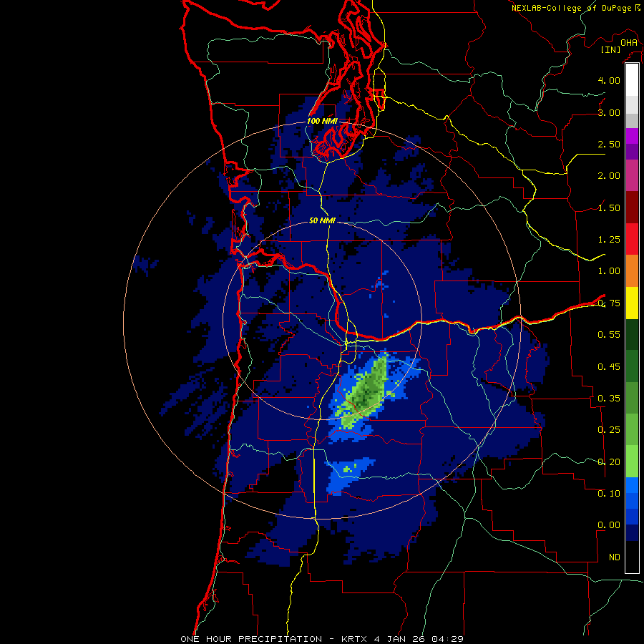Pick the bright red swatch beside 1.25
The height and width of the screenshot is (644, 644).
pyautogui.click(x=632, y=239)
